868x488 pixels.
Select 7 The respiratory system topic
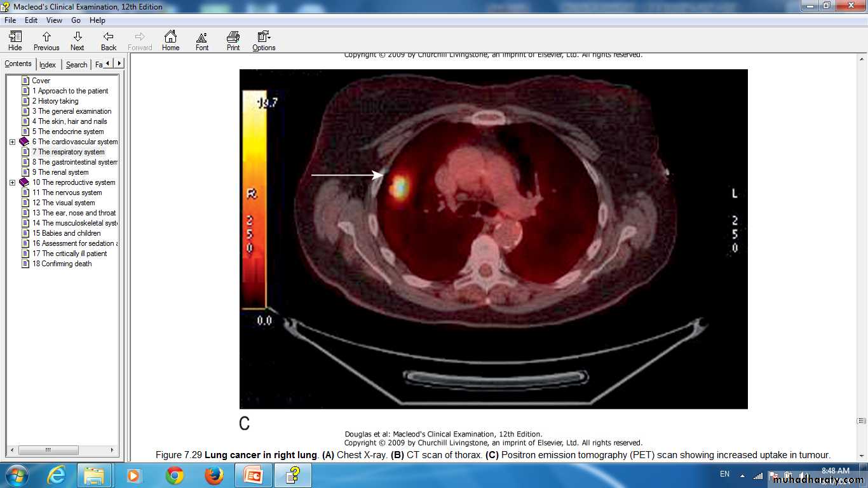68,152
